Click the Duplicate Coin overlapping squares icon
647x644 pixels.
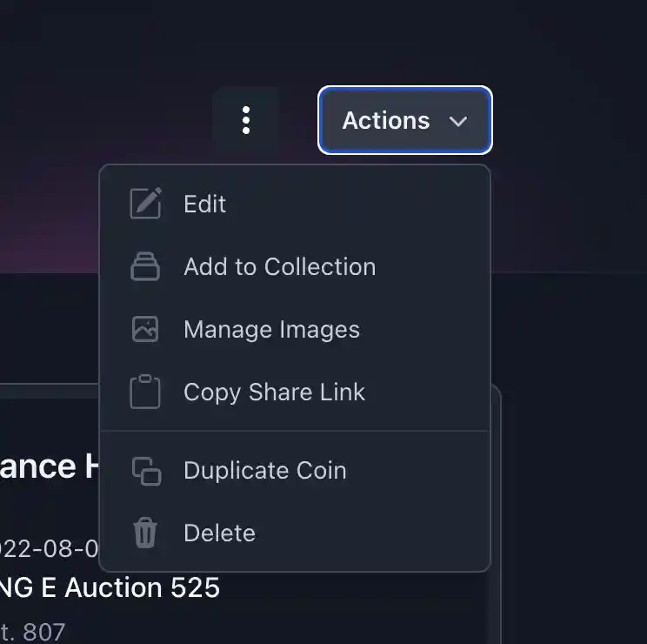click(145, 471)
